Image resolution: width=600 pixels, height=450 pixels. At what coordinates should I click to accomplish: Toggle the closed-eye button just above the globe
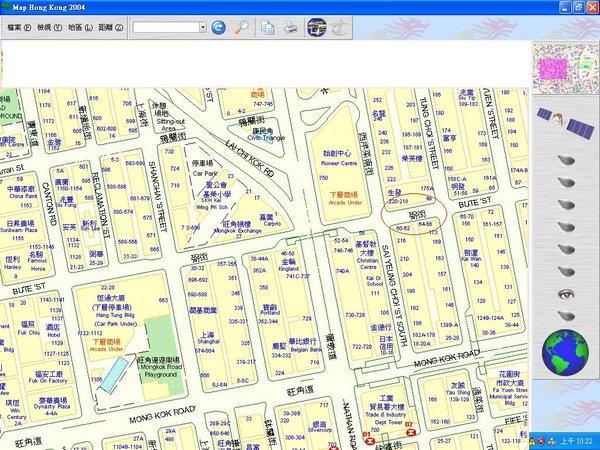(566, 316)
